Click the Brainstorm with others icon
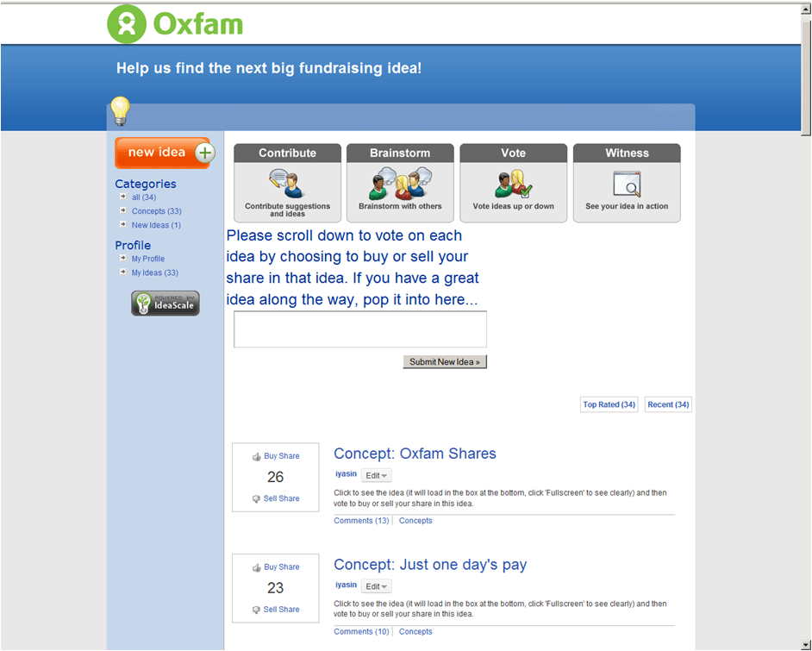Screen dimensions: 812x651 (400, 185)
